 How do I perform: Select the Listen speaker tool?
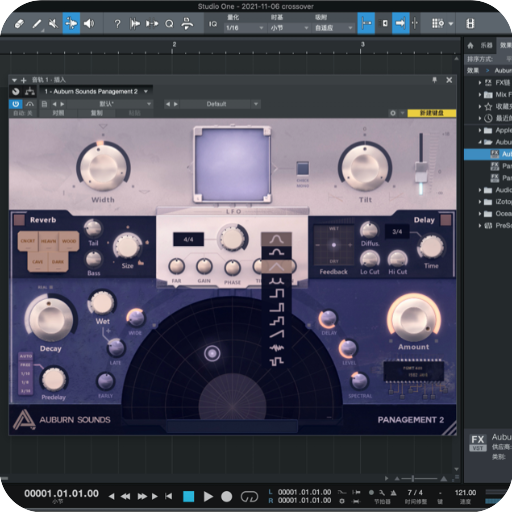[89, 24]
